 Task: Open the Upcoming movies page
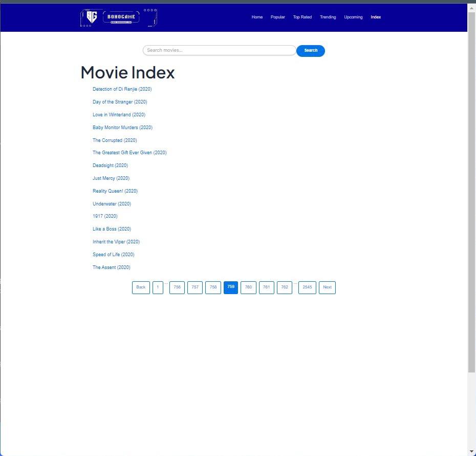353,17
